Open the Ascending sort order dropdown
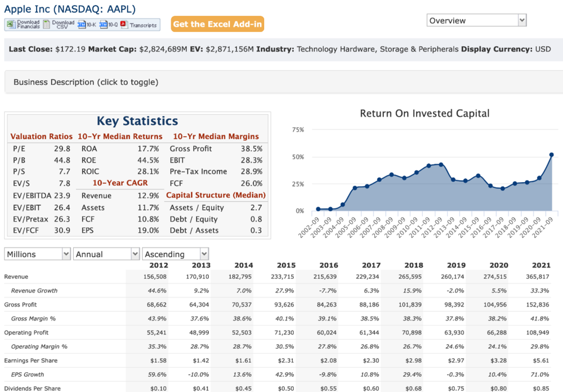Viewport: 563px width, 392px height. 176,254
